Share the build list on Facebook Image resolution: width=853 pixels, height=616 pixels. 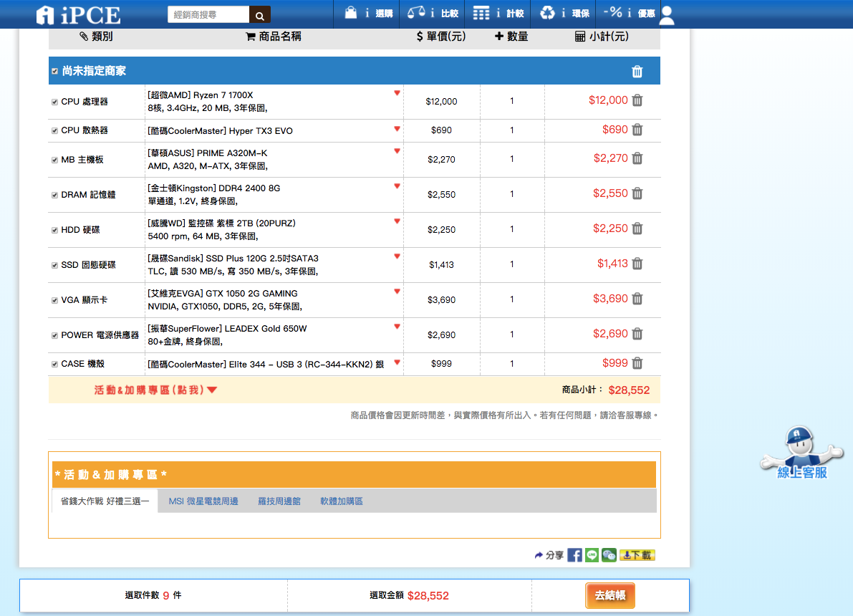[574, 555]
